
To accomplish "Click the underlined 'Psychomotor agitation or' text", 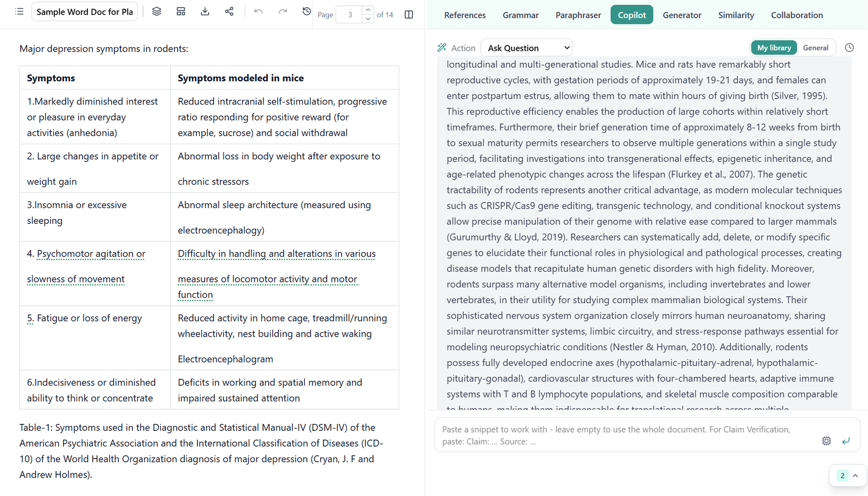I will (91, 254).
